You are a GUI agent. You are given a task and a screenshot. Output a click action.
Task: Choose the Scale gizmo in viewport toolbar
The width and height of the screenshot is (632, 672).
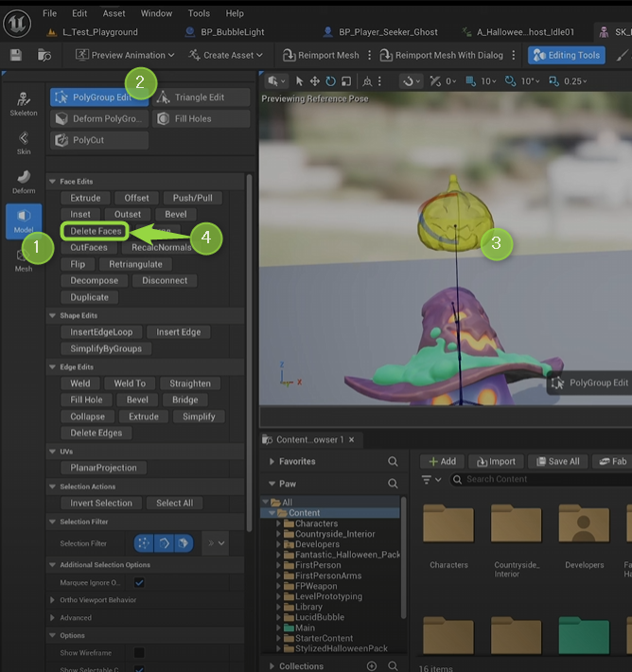pyautogui.click(x=346, y=81)
